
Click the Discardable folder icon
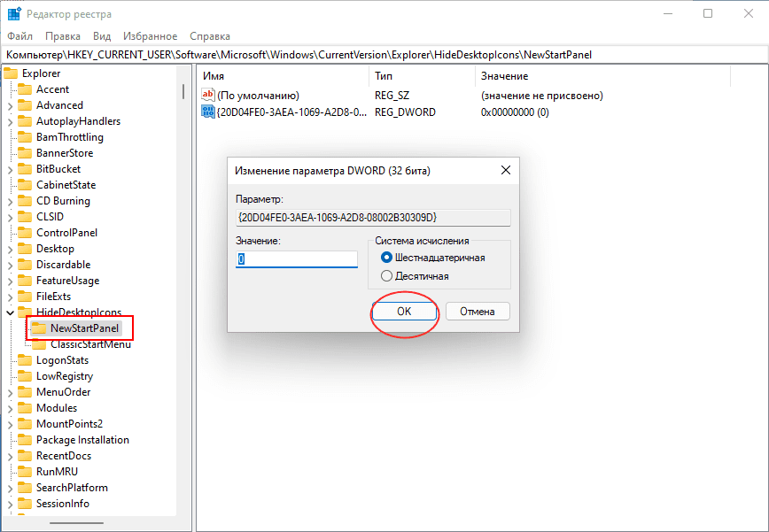[x=25, y=265]
